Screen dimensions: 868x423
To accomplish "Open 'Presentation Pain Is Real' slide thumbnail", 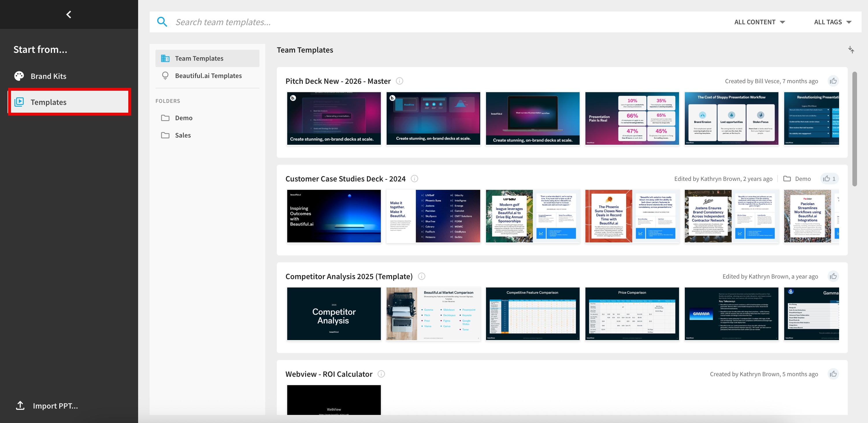I will [x=632, y=118].
